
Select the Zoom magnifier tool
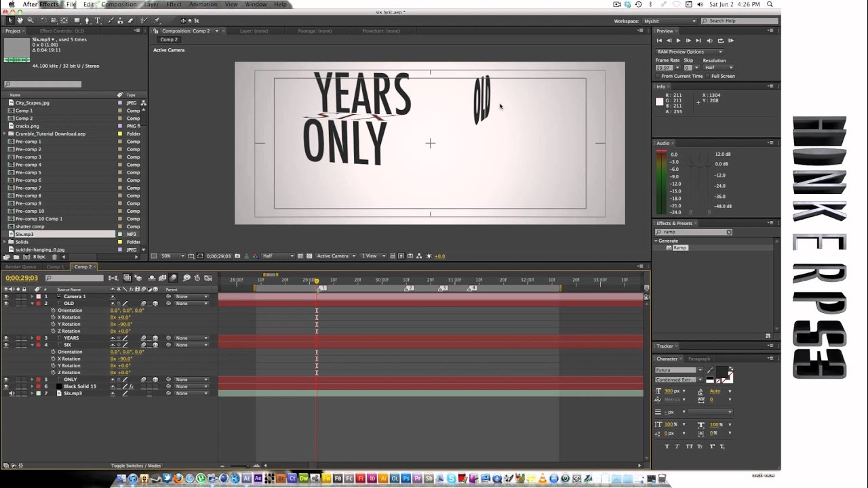tap(31, 20)
